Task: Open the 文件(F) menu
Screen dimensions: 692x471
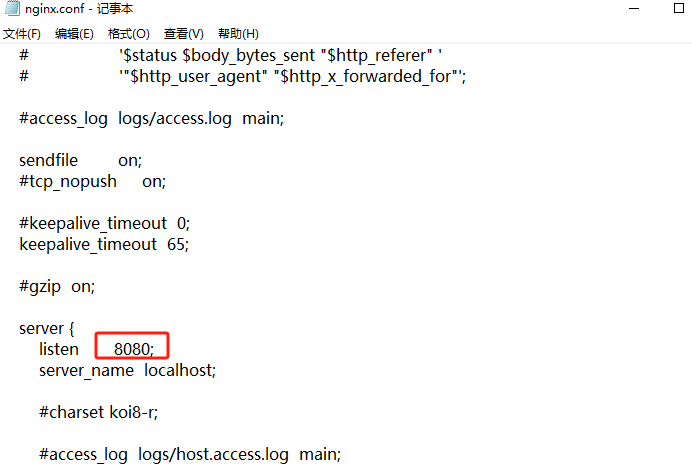Action: (22, 34)
